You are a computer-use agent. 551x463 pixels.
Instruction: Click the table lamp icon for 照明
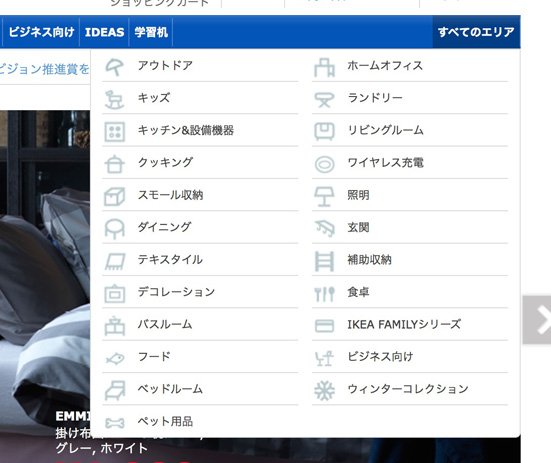tap(324, 196)
